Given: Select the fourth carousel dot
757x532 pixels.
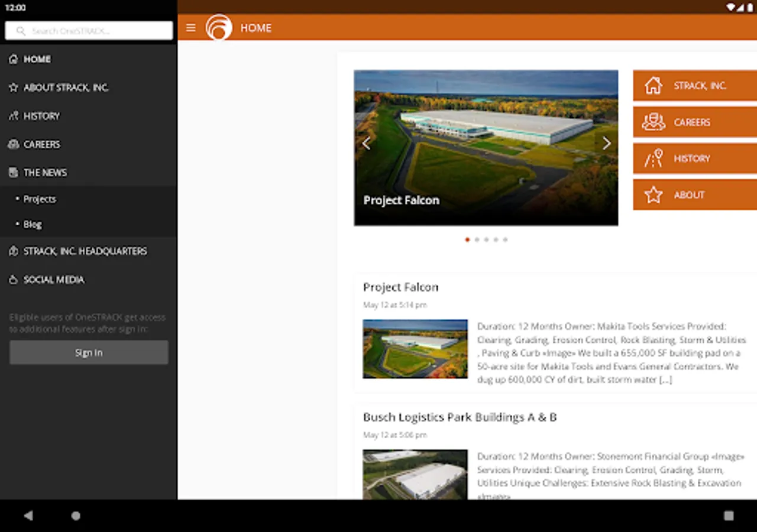Looking at the screenshot, I should pyautogui.click(x=496, y=240).
